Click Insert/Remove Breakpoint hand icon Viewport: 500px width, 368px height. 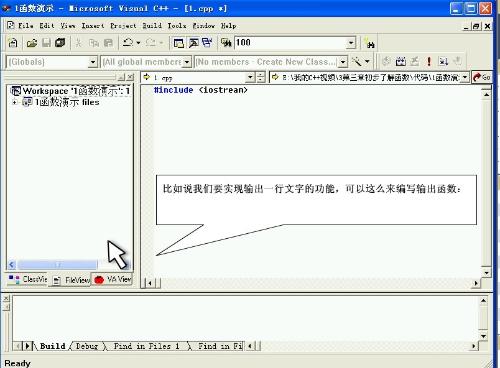(x=458, y=61)
